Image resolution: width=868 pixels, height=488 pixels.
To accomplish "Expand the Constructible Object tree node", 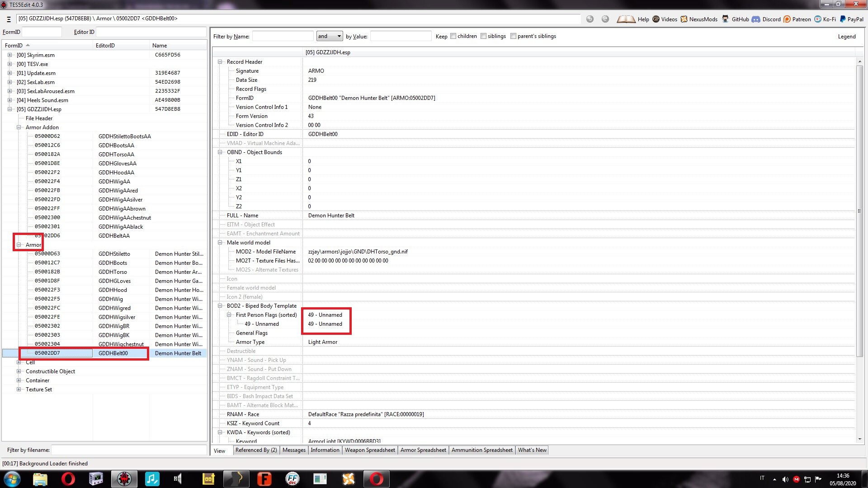I will 19,371.
